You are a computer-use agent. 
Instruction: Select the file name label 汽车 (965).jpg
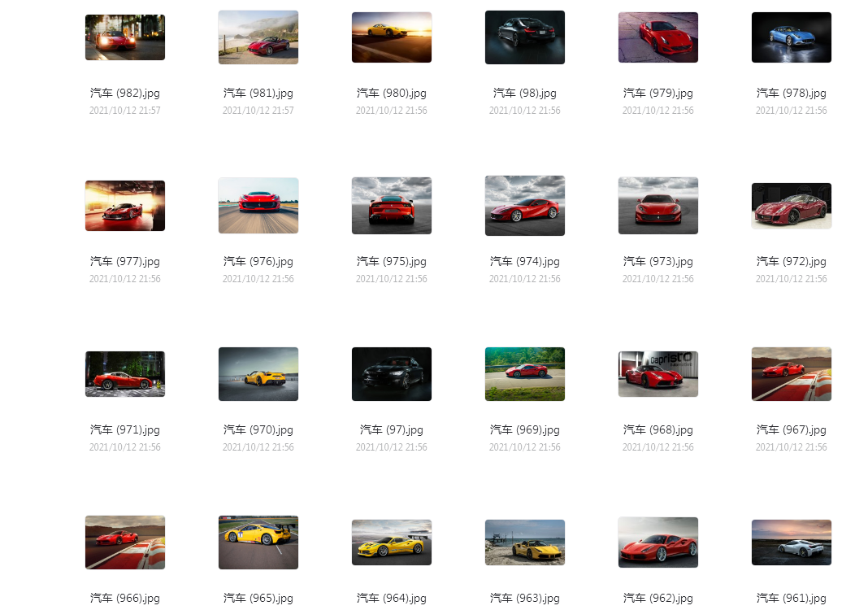[258, 599]
